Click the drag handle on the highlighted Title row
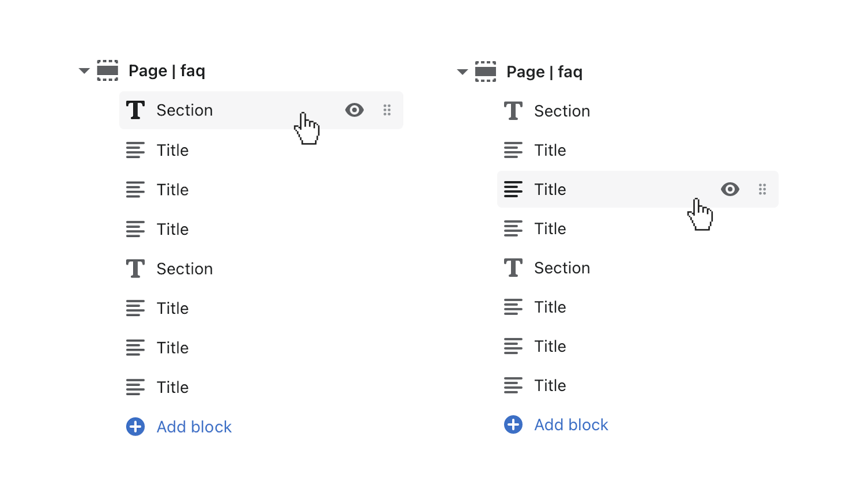868x496 pixels. [x=762, y=189]
